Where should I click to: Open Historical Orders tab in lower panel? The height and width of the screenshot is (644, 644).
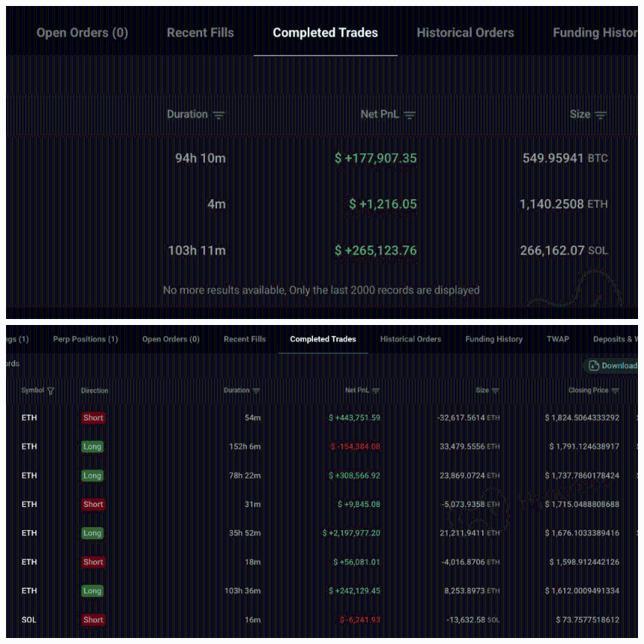410,339
